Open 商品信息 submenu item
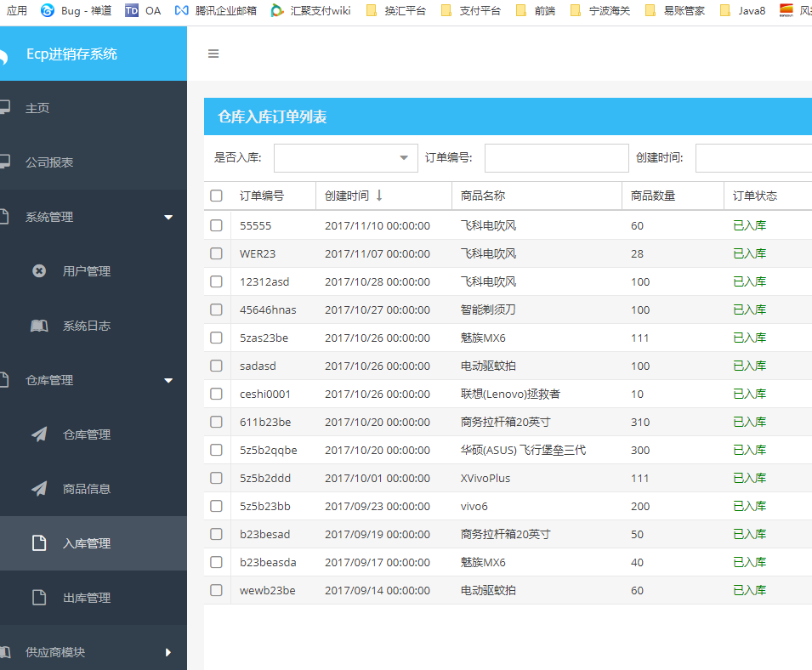812x670 pixels. (x=87, y=489)
